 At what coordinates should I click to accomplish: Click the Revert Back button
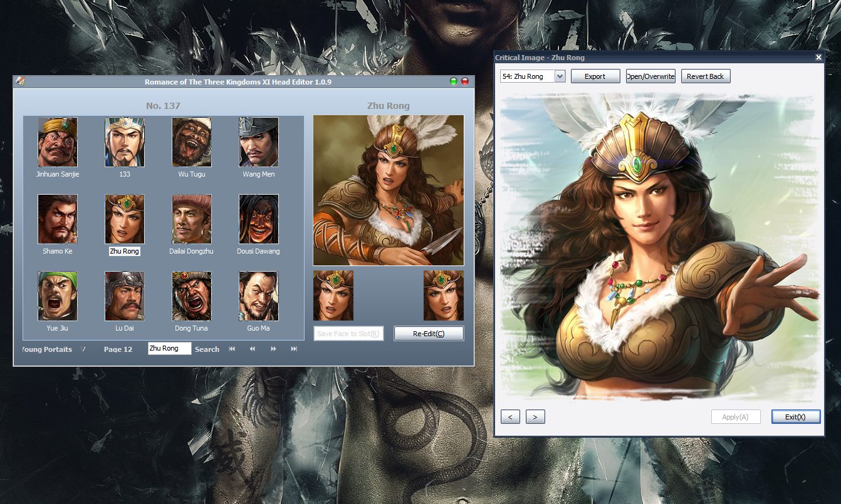click(x=706, y=76)
